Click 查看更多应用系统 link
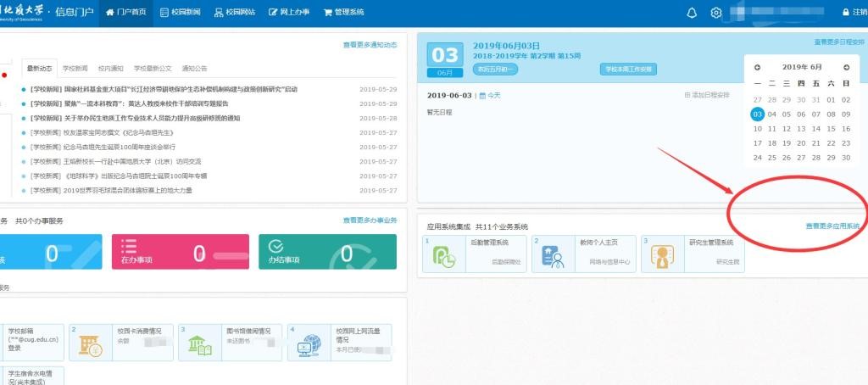 pos(832,226)
